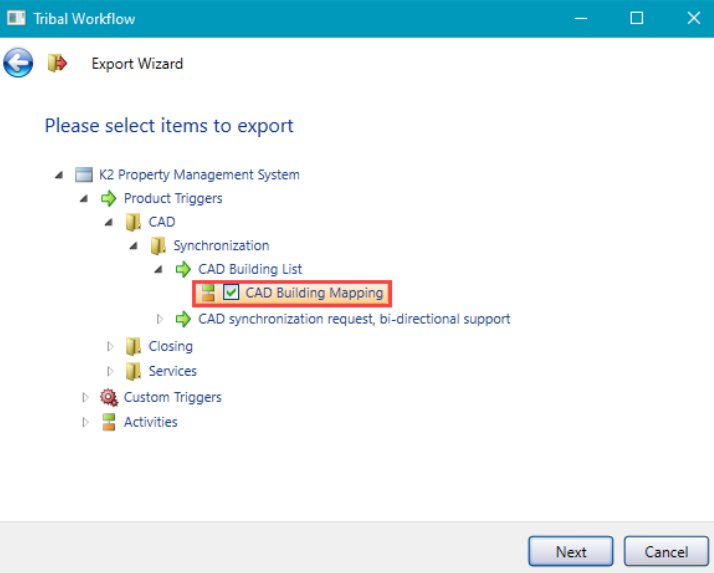Image resolution: width=714 pixels, height=573 pixels.
Task: Click the CAD Building Mapping activity icon
Action: [208, 293]
